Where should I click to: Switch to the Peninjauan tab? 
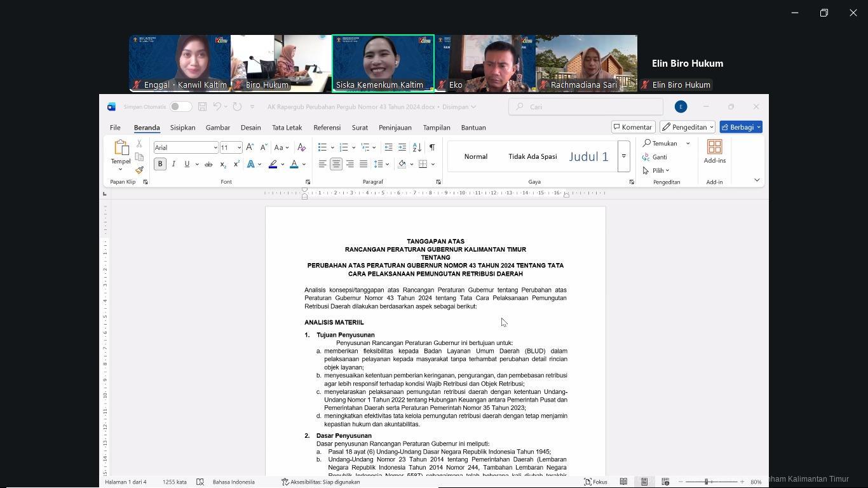click(395, 128)
